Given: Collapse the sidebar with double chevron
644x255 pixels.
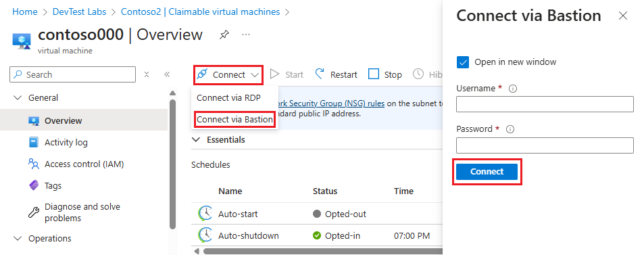Looking at the screenshot, I should coord(167,74).
